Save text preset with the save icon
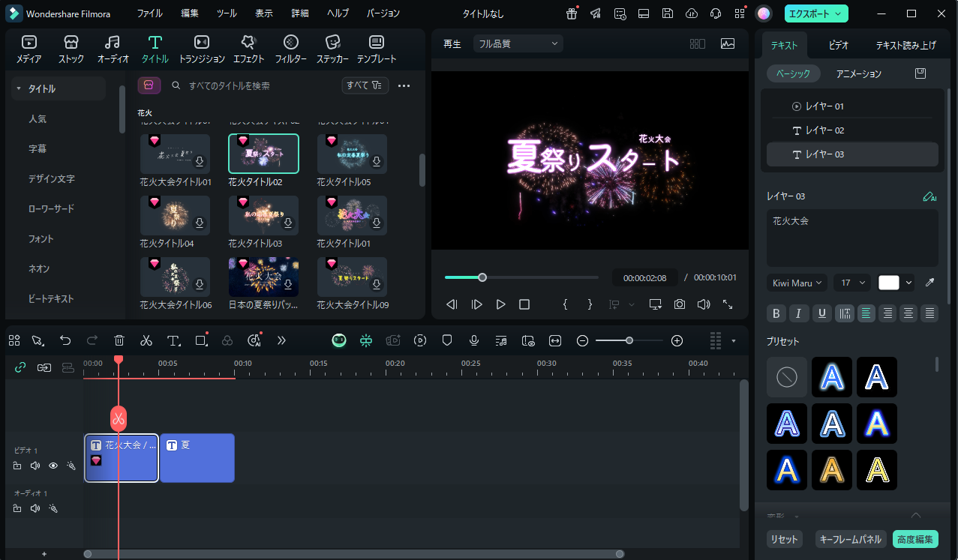Image resolution: width=958 pixels, height=560 pixels. [x=920, y=73]
